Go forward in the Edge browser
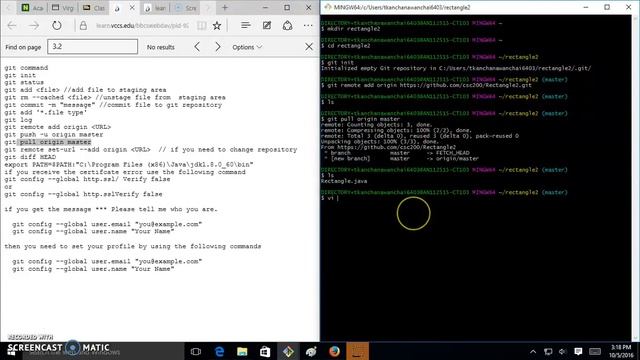Screen dimensions: 640x360 tap(34, 26)
